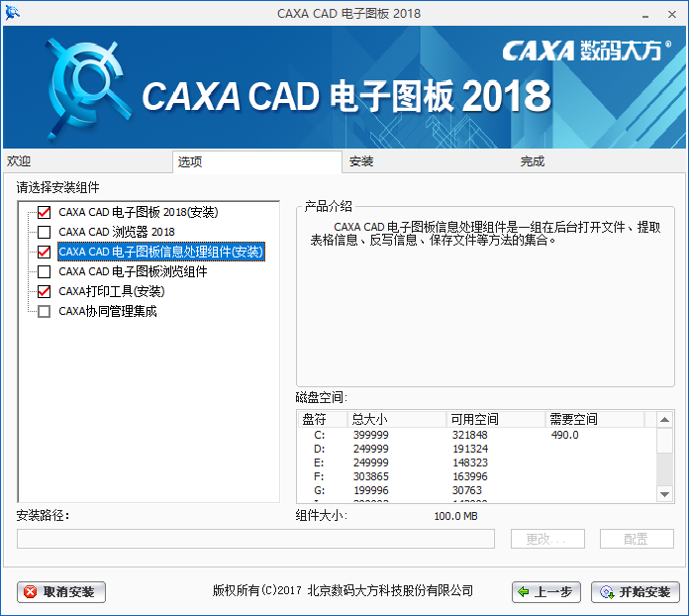Click the CAXA app icon in title bar
The height and width of the screenshot is (616, 689).
[x=12, y=13]
